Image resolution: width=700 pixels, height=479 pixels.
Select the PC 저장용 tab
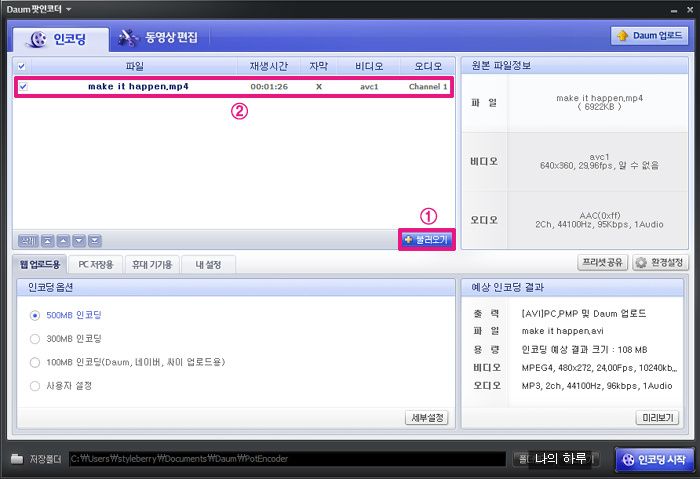pyautogui.click(x=96, y=265)
